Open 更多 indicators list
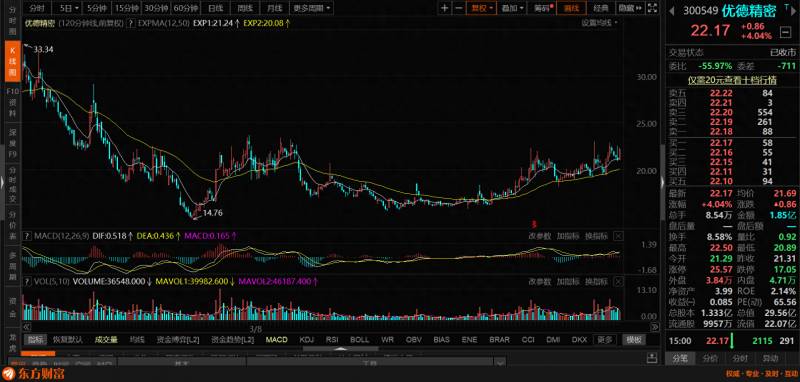The height and width of the screenshot is (382, 800). pyautogui.click(x=605, y=340)
